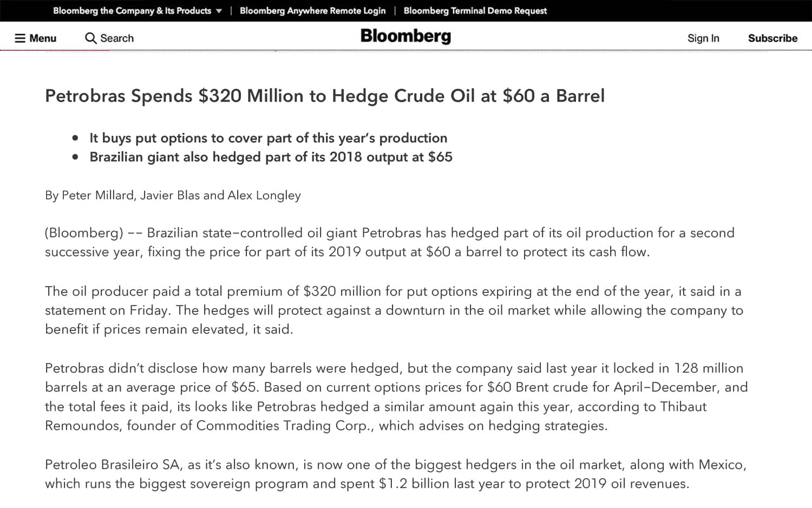
Task: Click the bullet about put options
Action: coord(268,138)
